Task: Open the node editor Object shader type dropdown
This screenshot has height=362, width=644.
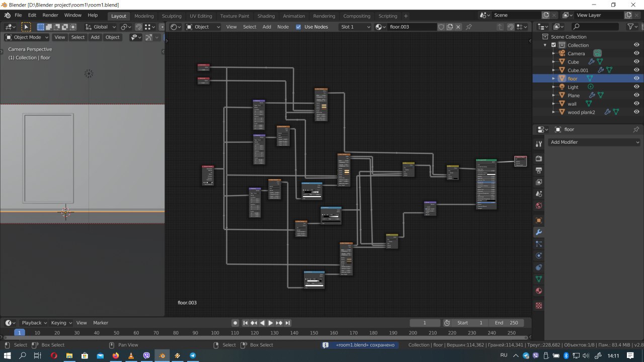Action: [x=203, y=27]
